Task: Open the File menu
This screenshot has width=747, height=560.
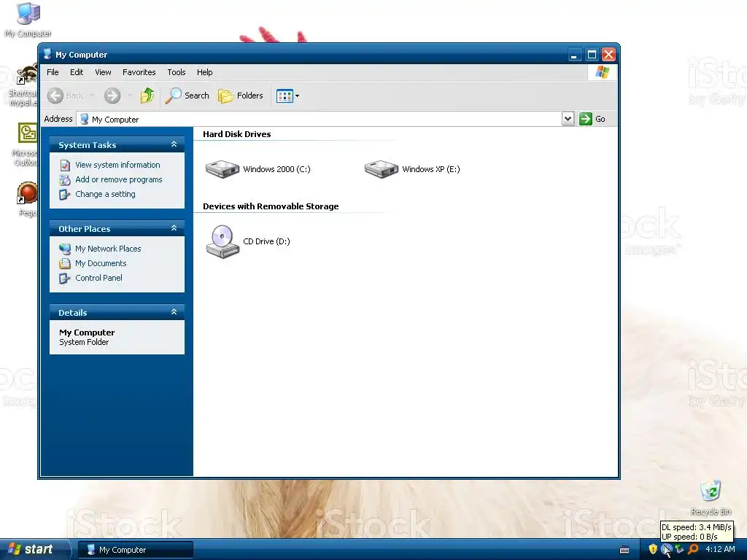Action: coord(53,72)
